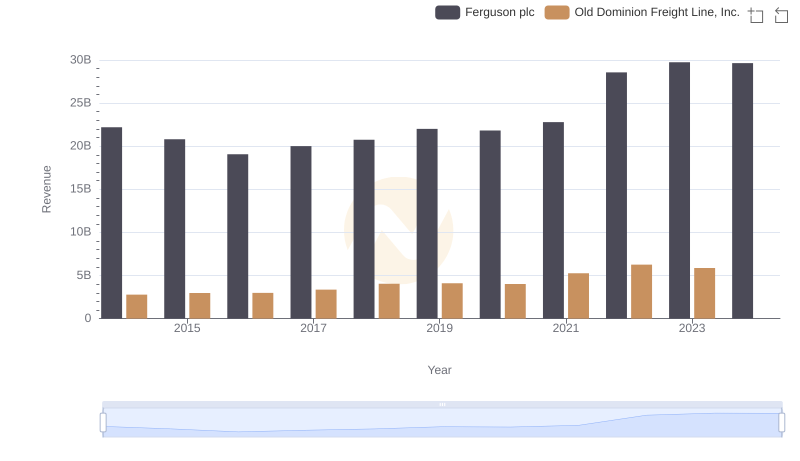This screenshot has width=800, height=461.
Task: Select Ferguson plc bar for 2019
Action: (427, 224)
